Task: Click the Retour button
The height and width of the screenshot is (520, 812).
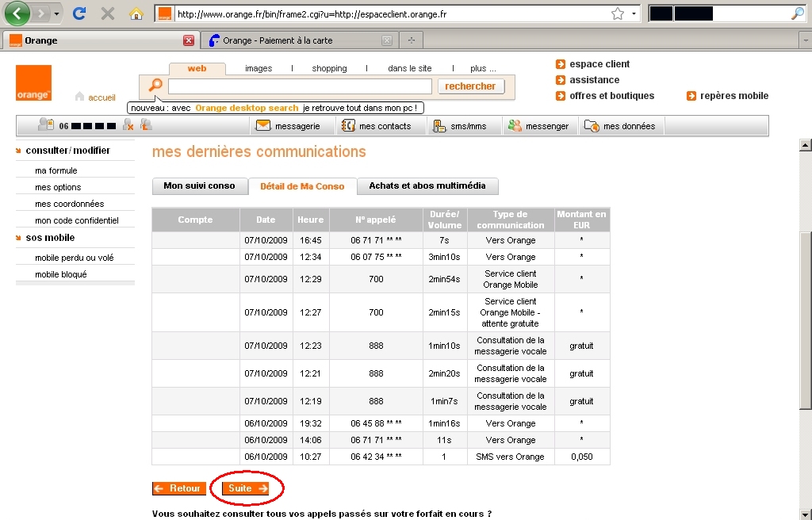Action: click(x=179, y=488)
